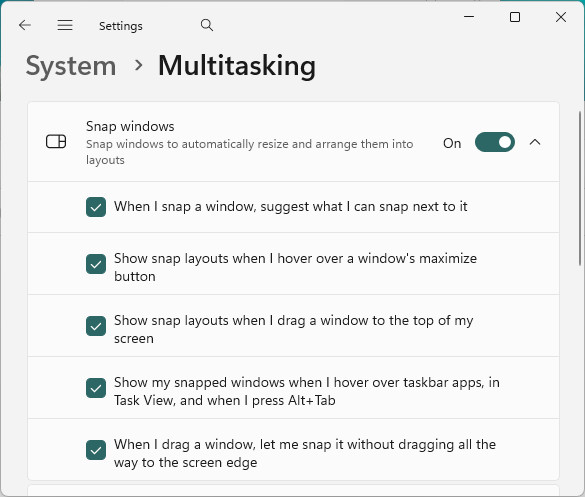585x497 pixels.
Task: Open the hamburger navigation menu
Action: [x=65, y=25]
